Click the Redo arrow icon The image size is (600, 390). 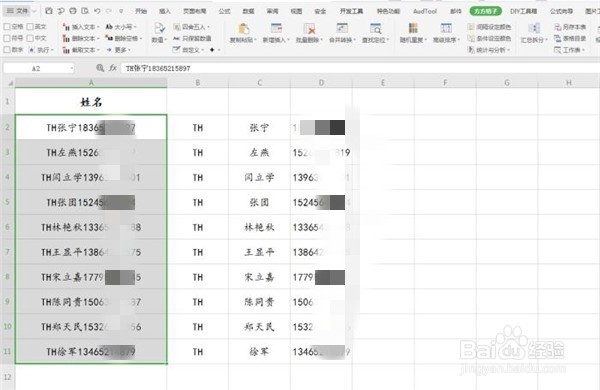point(109,11)
